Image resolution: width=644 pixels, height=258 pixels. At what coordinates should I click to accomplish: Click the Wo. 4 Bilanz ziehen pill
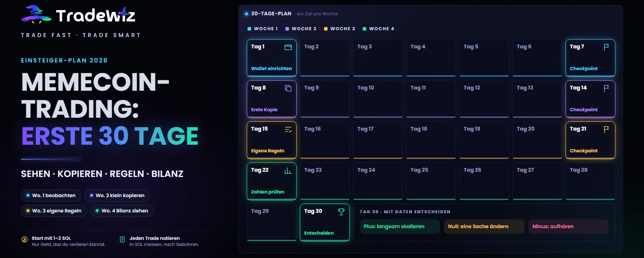coord(122,211)
